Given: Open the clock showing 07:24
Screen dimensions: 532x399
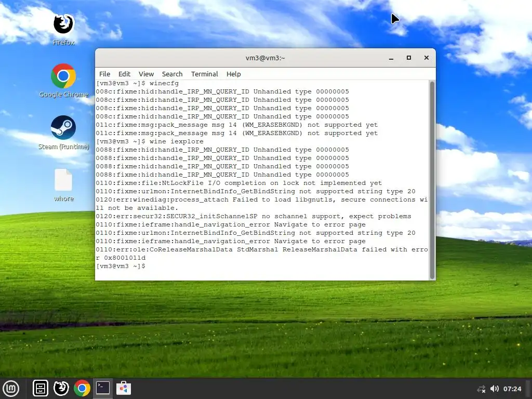Looking at the screenshot, I should coord(512,389).
